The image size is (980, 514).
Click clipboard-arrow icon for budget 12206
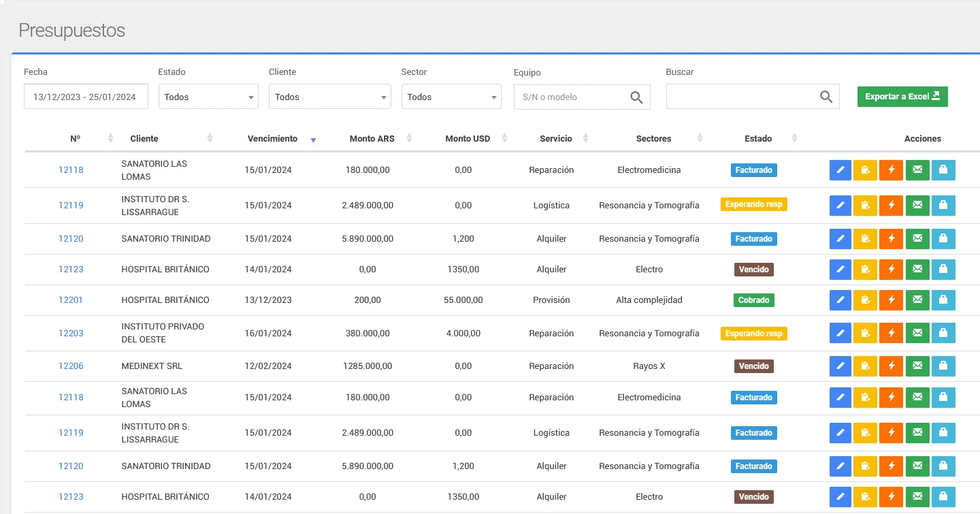865,366
